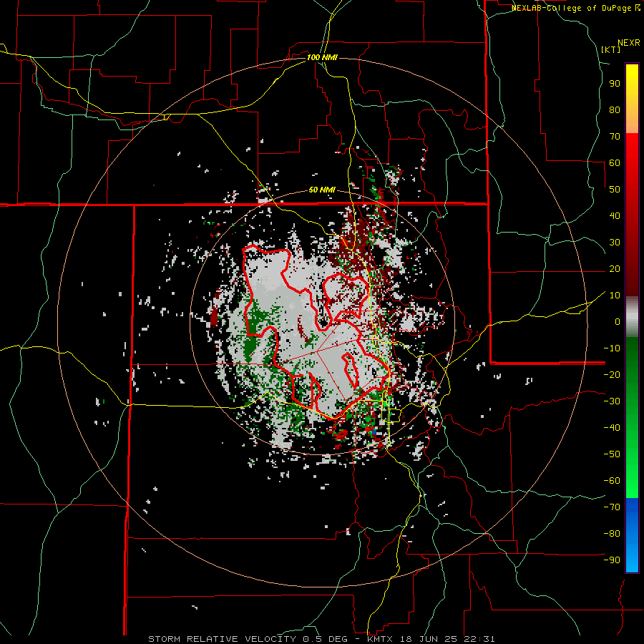Click the NEXR label above the color bar
This screenshot has width=644, height=644.
coord(629,43)
